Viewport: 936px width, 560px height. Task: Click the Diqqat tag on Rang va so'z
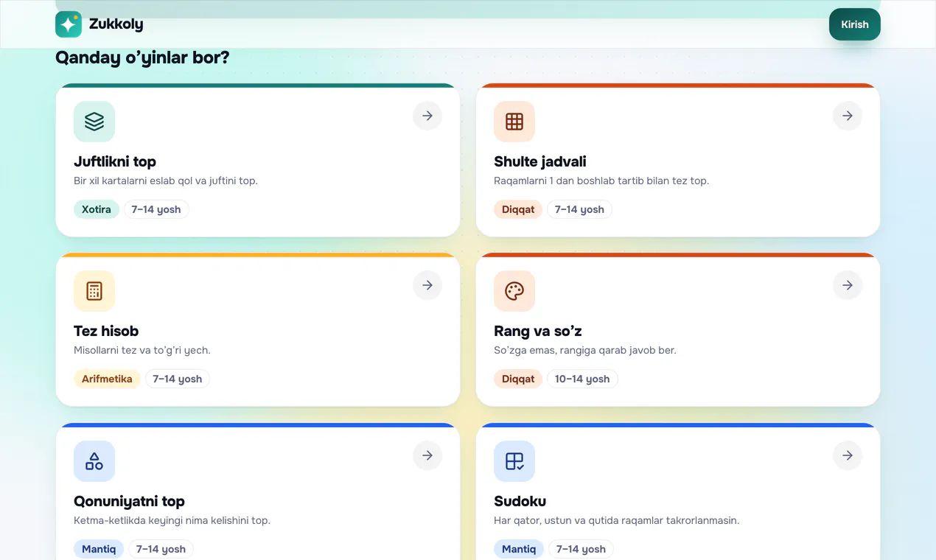pyautogui.click(x=518, y=379)
